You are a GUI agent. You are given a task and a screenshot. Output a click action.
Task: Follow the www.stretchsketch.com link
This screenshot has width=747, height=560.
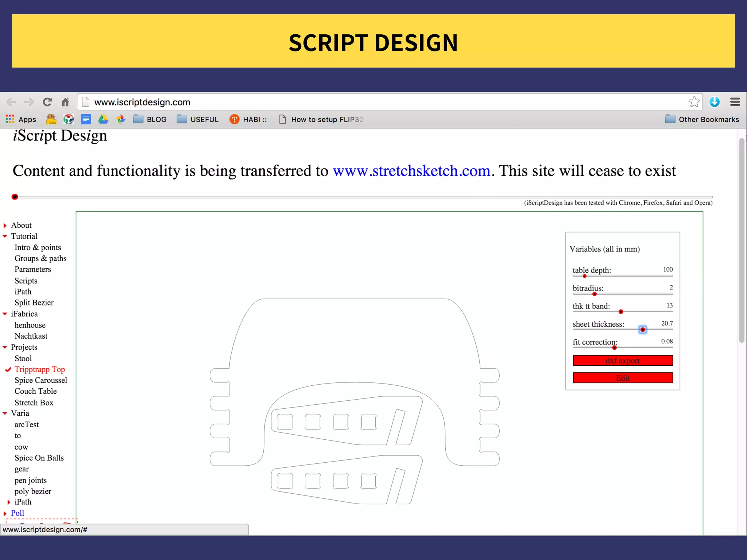coord(411,171)
